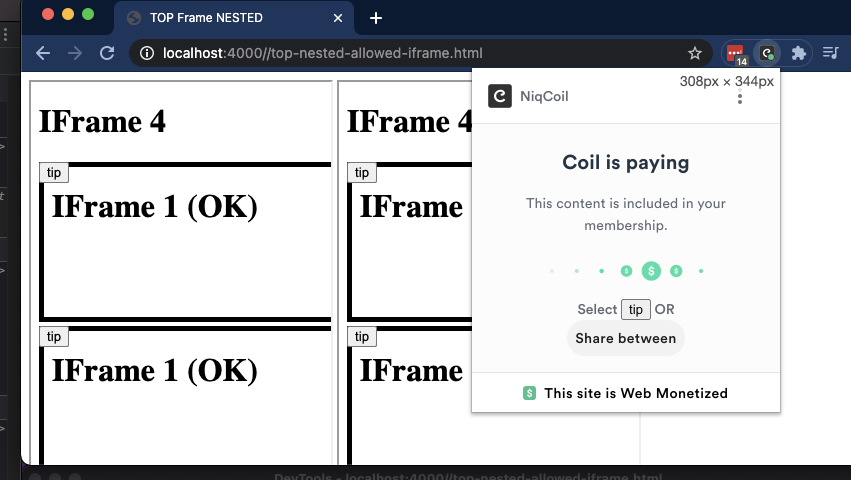Viewport: 851px width, 480px height.
Task: Click the lower-left IFrame 1 (OK) heading
Action: pos(155,371)
